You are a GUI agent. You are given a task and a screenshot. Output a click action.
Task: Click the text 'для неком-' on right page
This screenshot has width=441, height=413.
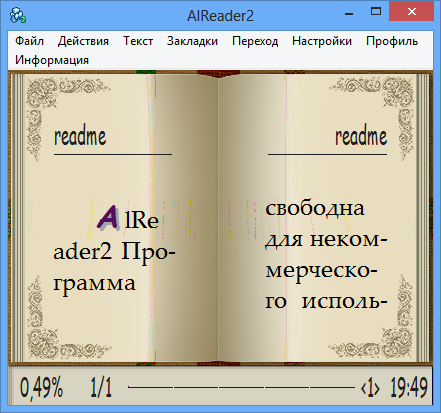326,240
